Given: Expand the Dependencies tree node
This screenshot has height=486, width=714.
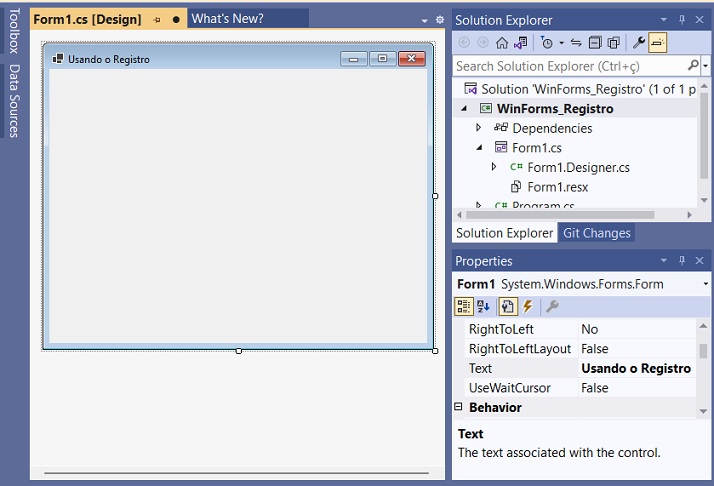Looking at the screenshot, I should click(479, 128).
